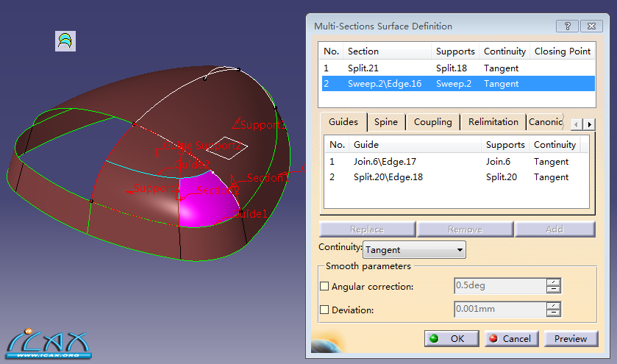This screenshot has height=364, width=617.
Task: Click the Multi-Sections Surface icon in viewport
Action: [65, 40]
